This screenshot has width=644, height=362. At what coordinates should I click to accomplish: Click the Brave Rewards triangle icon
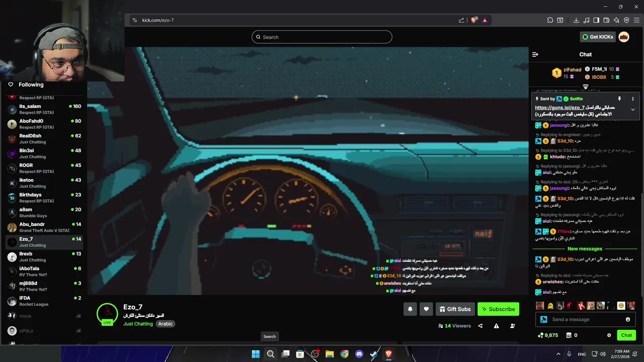coord(485,20)
